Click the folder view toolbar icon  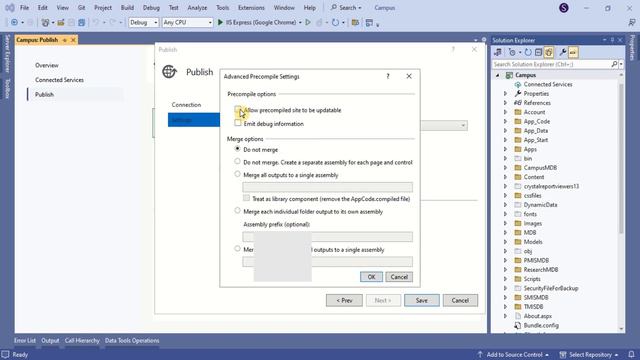pos(356,22)
